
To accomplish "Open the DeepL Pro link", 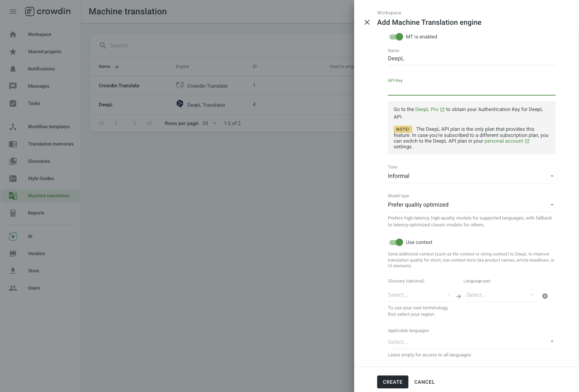I will coord(430,110).
